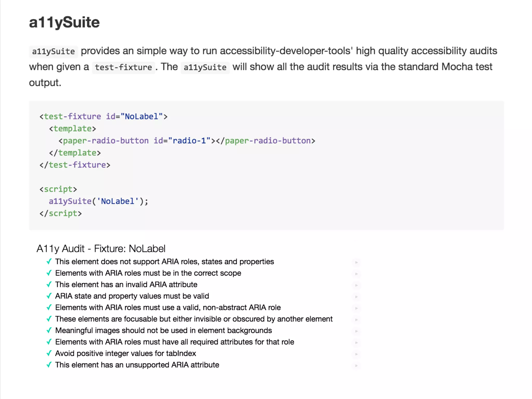The image size is (532, 399).
Task: Click replay arrow for 'unsupported ARIA attribute' test
Action: coord(356,365)
